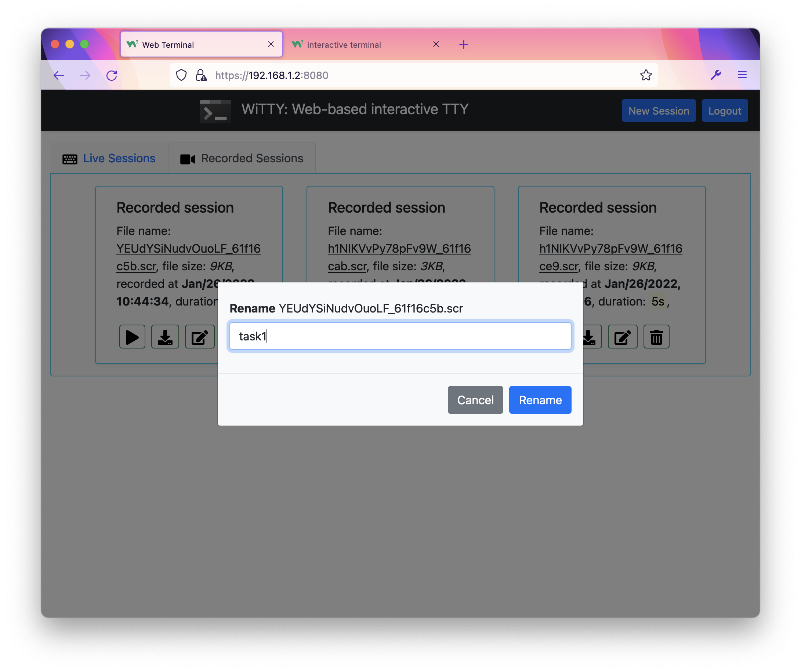The width and height of the screenshot is (801, 672).
Task: Click the padlock security warning icon
Action: [201, 75]
